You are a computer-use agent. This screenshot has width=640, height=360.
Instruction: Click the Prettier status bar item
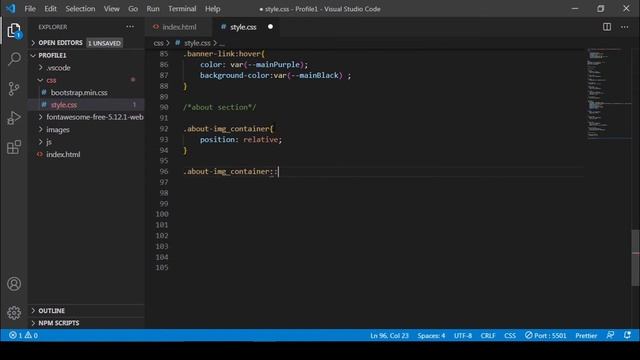(586, 336)
